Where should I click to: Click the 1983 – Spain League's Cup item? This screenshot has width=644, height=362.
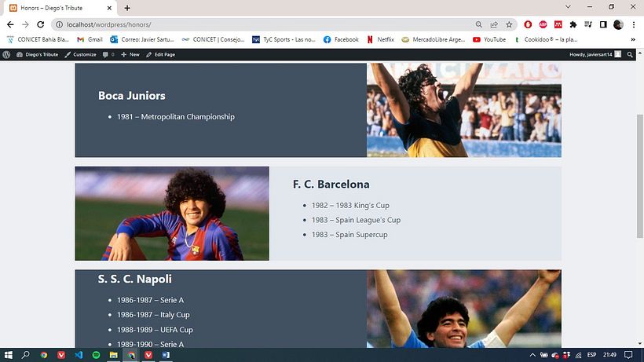click(356, 220)
